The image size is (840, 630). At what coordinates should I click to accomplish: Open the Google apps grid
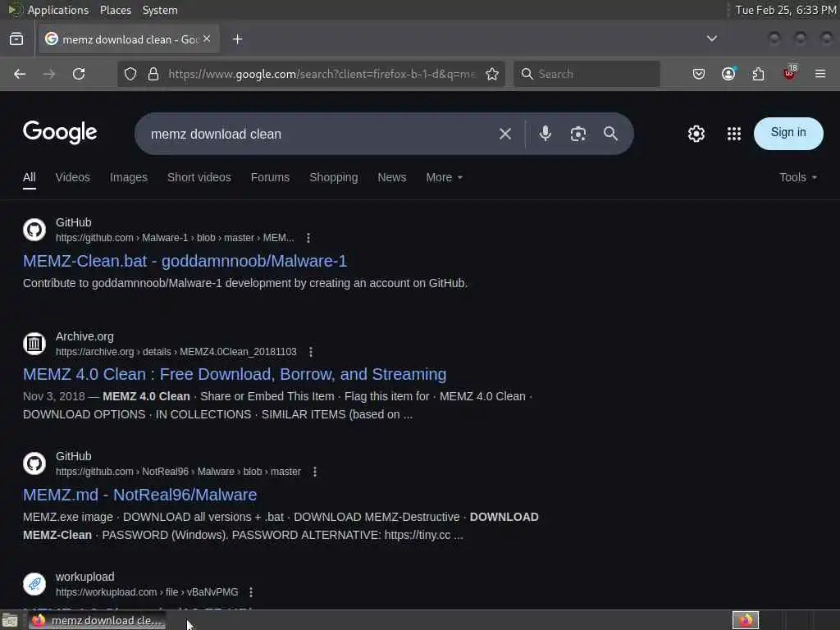[x=733, y=134]
